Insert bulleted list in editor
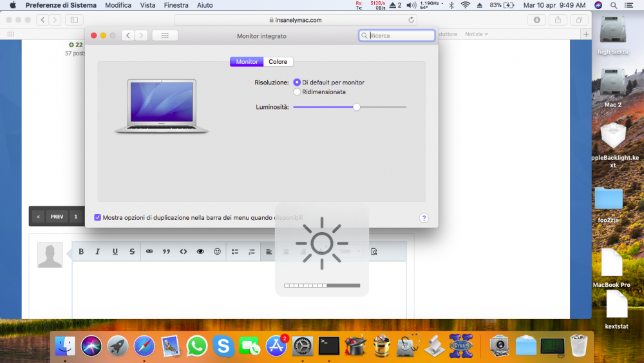The height and width of the screenshot is (363, 644). coord(235,251)
